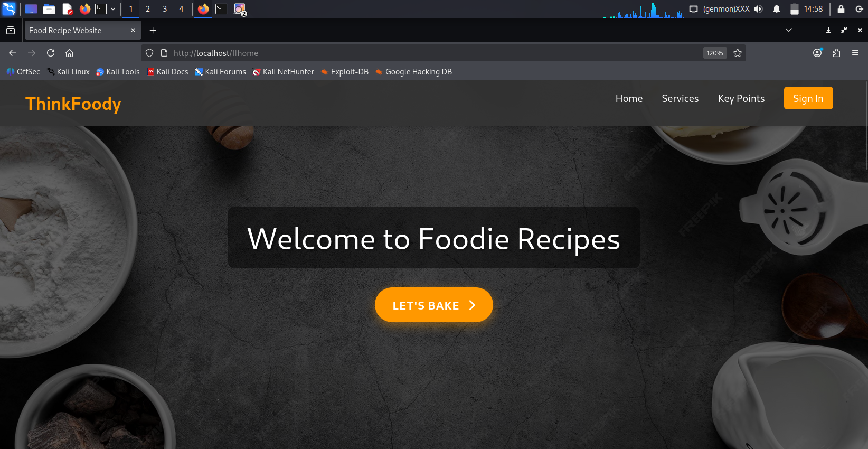Screen dimensions: 868x449
Task: Expand the terminal launcher dropdown arrow
Action: tap(113, 9)
